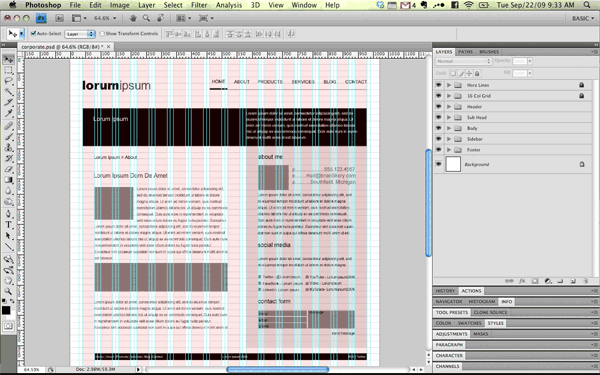Expand the Horz Lines group
Screen dimensions: 600x375
[x=449, y=85]
